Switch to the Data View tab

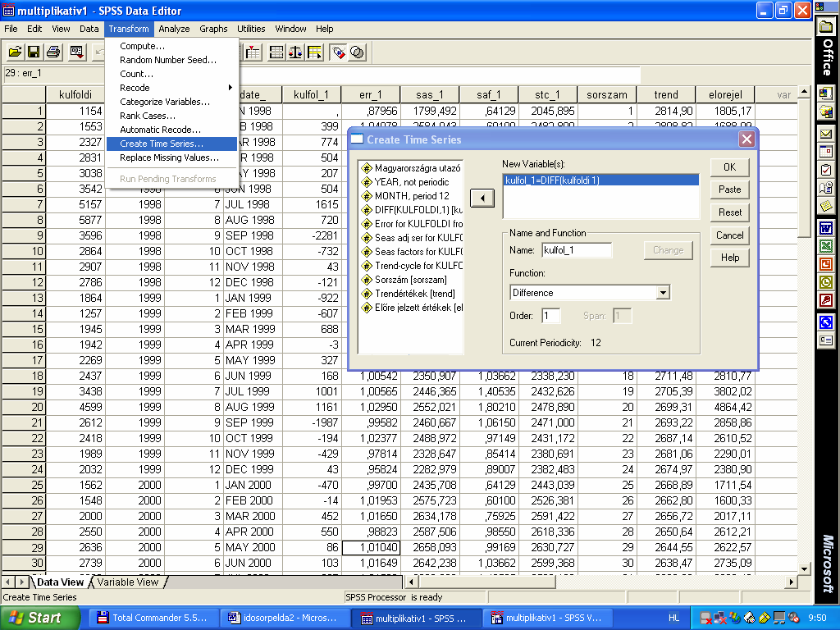[x=60, y=582]
